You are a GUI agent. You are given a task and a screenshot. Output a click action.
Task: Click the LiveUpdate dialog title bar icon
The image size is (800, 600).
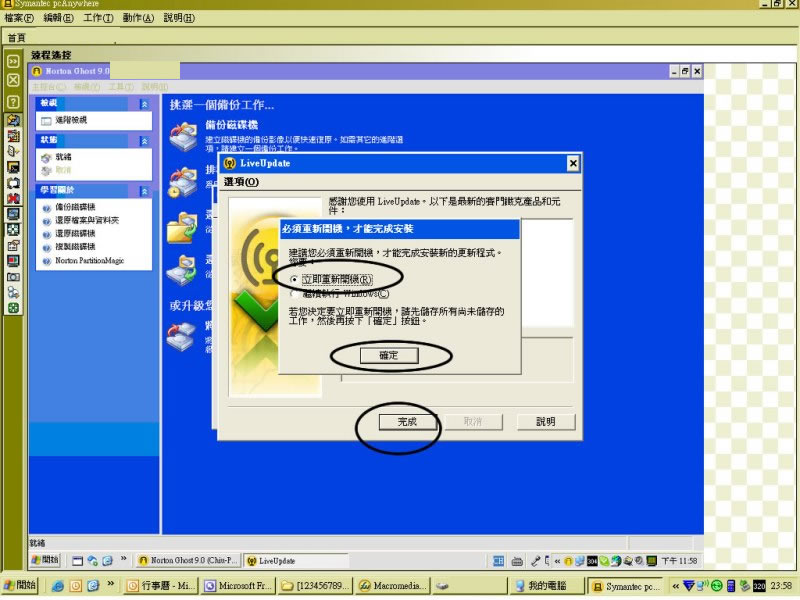230,163
